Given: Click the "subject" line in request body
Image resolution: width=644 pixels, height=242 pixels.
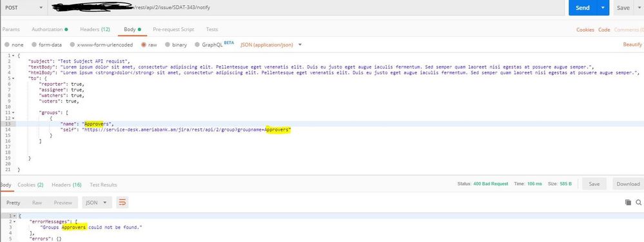Looking at the screenshot, I should (79, 61).
